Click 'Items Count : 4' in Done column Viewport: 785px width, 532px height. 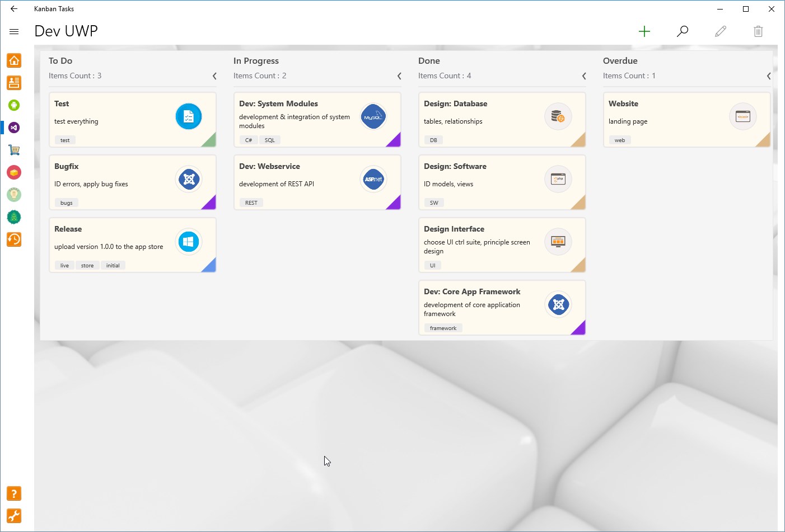[445, 76]
